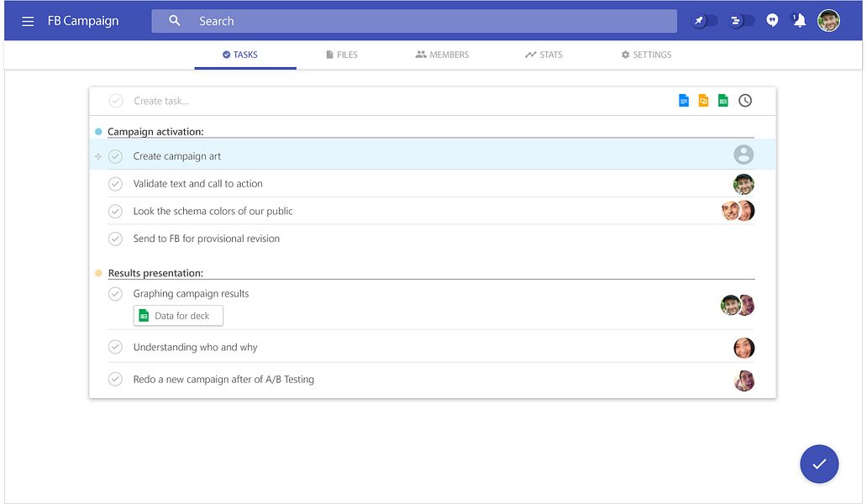The image size is (867, 504).
Task: Toggle the list-view switch in header
Action: point(741,21)
